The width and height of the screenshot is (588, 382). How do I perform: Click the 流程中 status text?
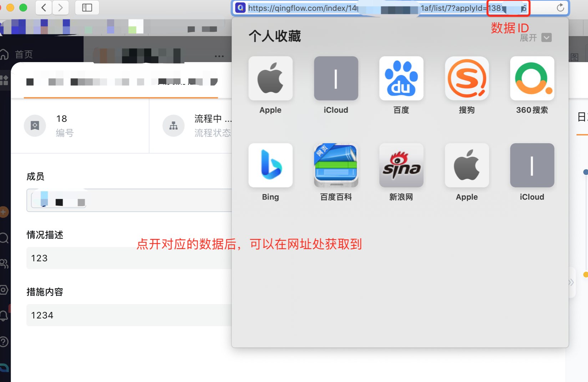point(213,119)
